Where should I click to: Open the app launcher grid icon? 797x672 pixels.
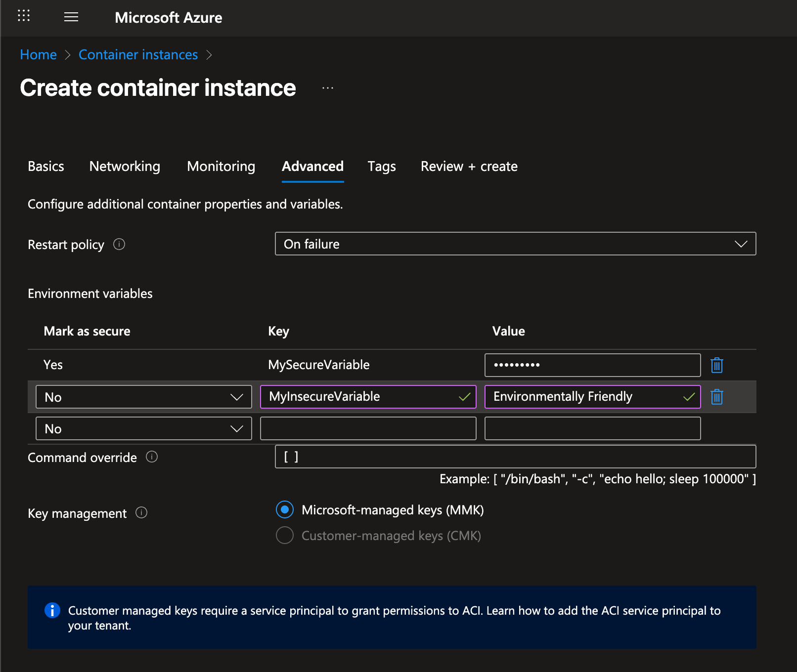click(24, 16)
